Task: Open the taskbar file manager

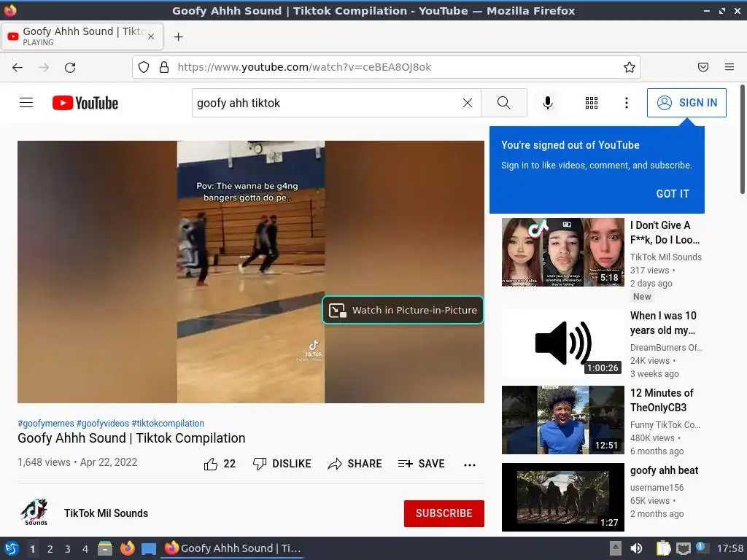Action: [105, 548]
